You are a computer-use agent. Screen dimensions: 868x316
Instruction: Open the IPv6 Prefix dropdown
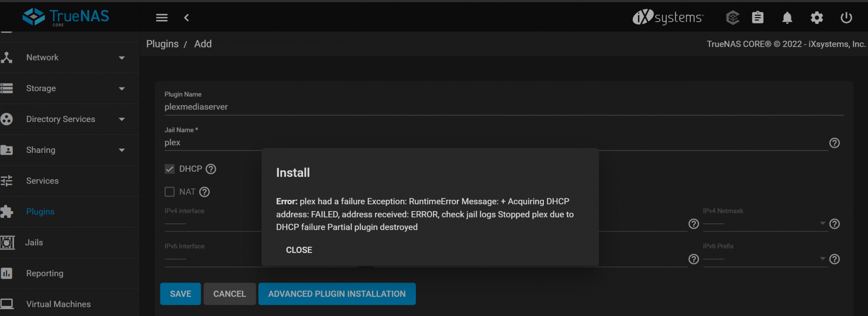[x=765, y=259]
